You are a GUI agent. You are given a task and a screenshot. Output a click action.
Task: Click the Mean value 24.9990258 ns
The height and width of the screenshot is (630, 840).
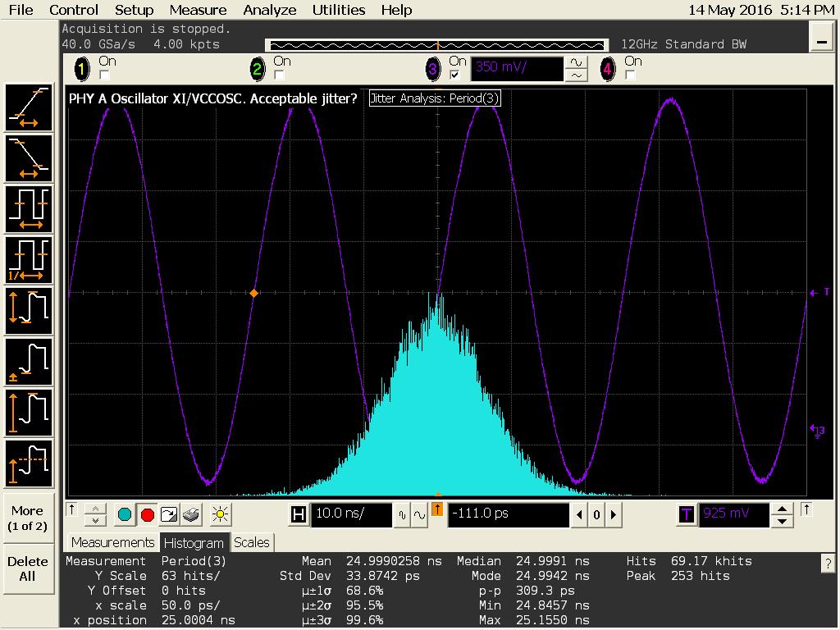(x=394, y=561)
